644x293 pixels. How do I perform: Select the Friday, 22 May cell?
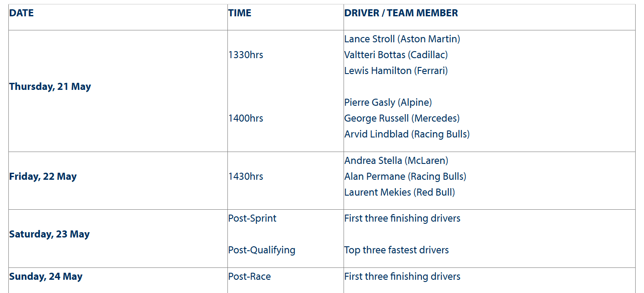pyautogui.click(x=43, y=177)
